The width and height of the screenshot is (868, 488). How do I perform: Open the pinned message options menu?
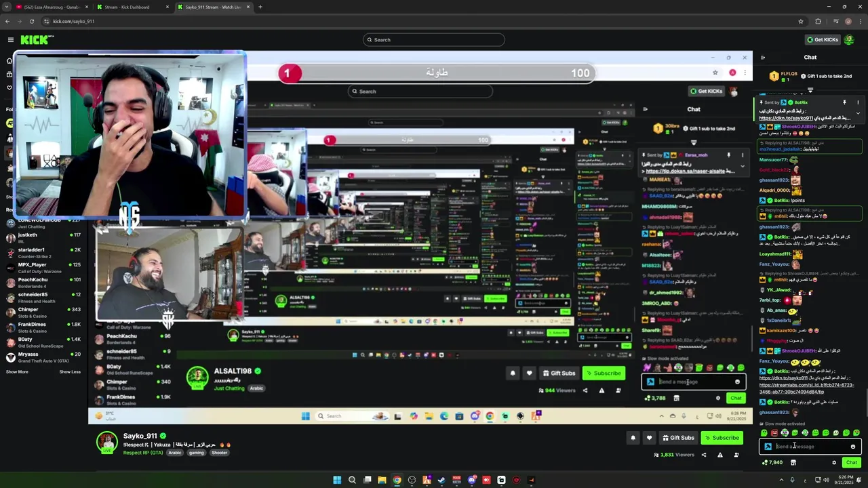pos(858,102)
